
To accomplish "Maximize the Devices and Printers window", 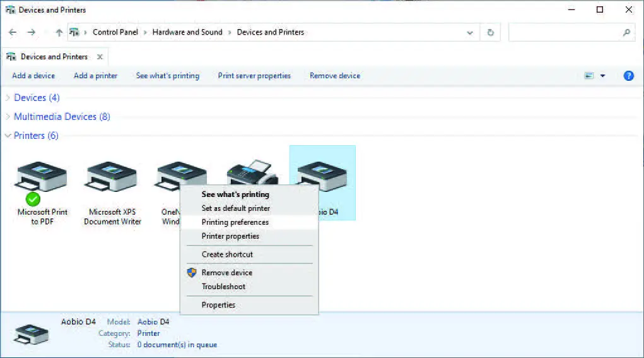I will tap(600, 9).
